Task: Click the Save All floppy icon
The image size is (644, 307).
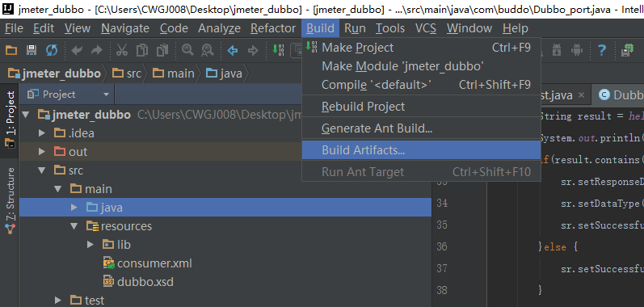Action: pos(32,50)
